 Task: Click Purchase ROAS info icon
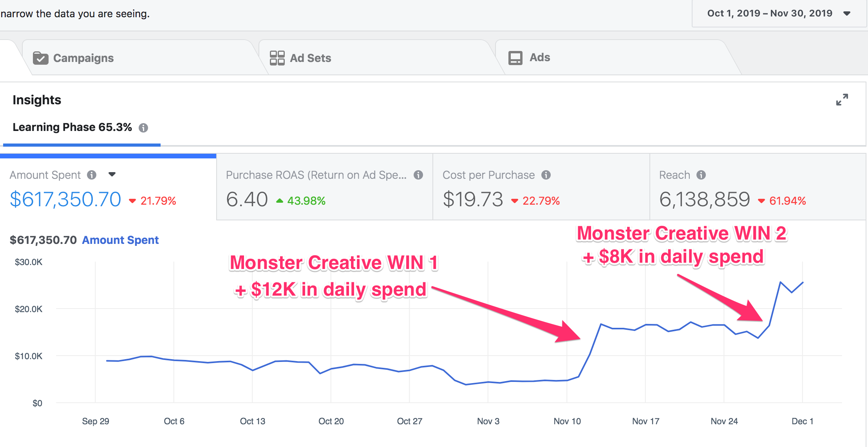418,175
